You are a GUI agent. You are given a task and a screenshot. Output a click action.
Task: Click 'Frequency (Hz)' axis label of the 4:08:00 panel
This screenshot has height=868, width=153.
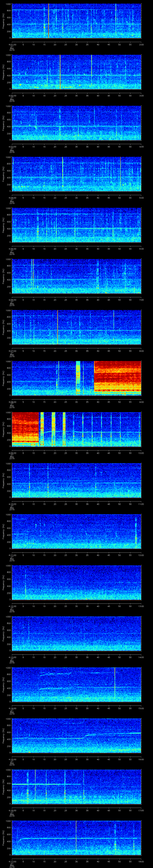[3, 378]
